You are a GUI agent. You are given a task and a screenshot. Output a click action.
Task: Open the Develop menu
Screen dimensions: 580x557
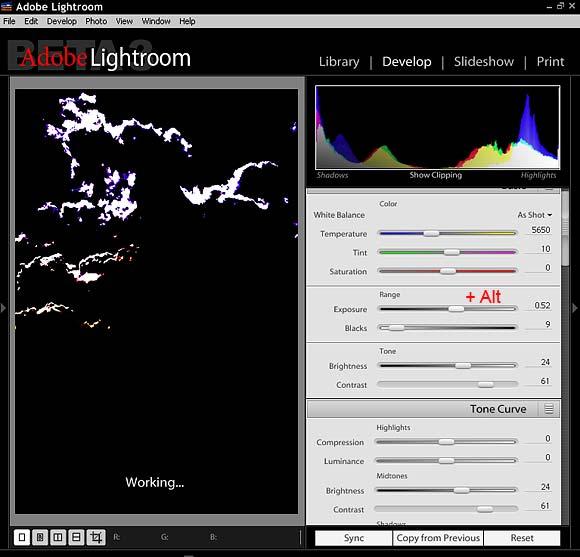(x=62, y=21)
